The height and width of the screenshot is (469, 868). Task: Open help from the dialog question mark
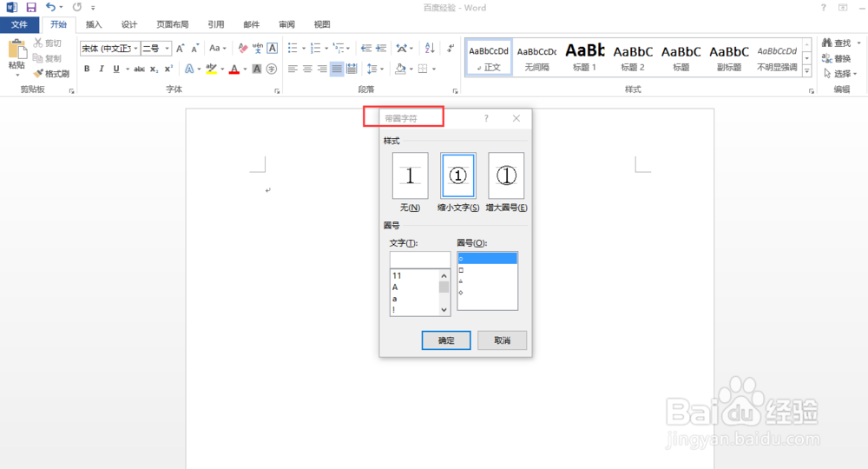pyautogui.click(x=486, y=118)
